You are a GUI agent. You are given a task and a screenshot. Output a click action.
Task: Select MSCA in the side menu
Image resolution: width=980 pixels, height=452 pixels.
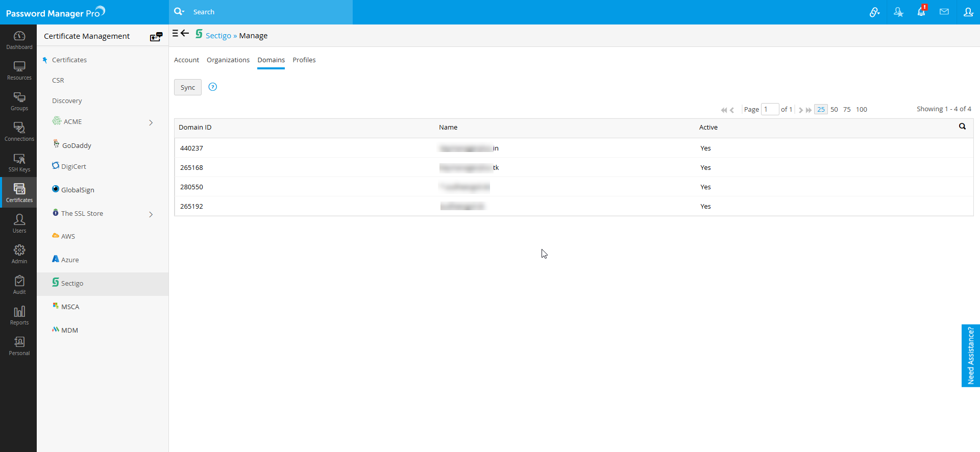pyautogui.click(x=70, y=307)
